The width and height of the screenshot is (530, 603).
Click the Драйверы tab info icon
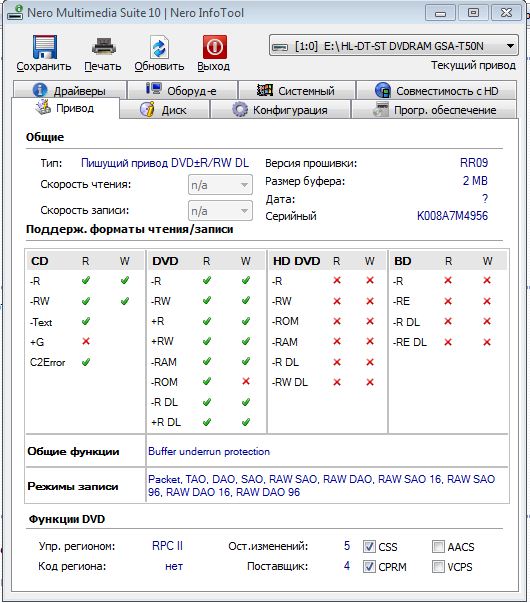pyautogui.click(x=40, y=90)
